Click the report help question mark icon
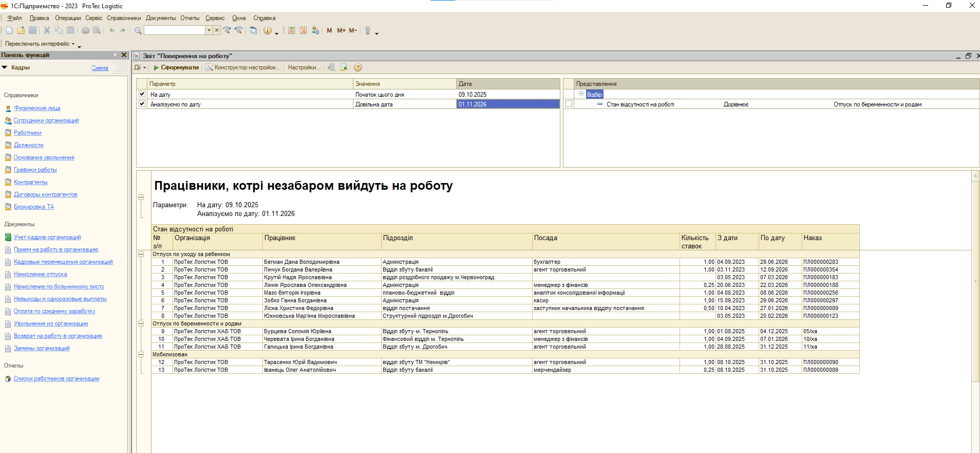Image resolution: width=980 pixels, height=453 pixels. tap(358, 67)
